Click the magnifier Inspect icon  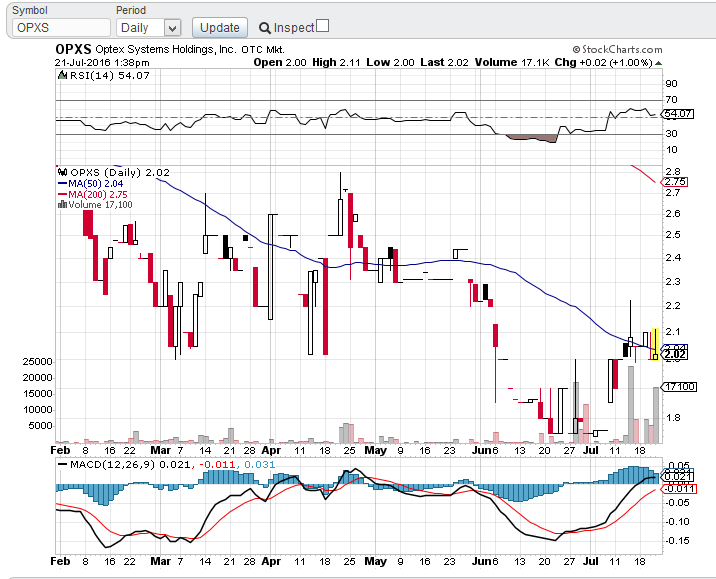tap(264, 28)
